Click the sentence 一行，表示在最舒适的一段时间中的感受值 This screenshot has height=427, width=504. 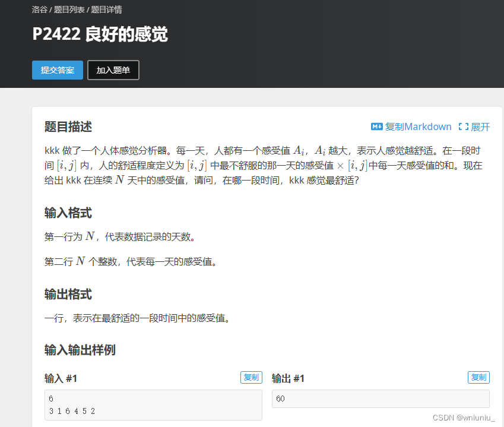(x=137, y=318)
